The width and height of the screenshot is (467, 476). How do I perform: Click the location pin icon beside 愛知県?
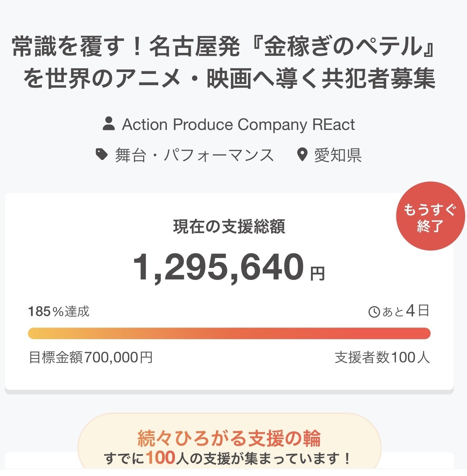click(302, 155)
